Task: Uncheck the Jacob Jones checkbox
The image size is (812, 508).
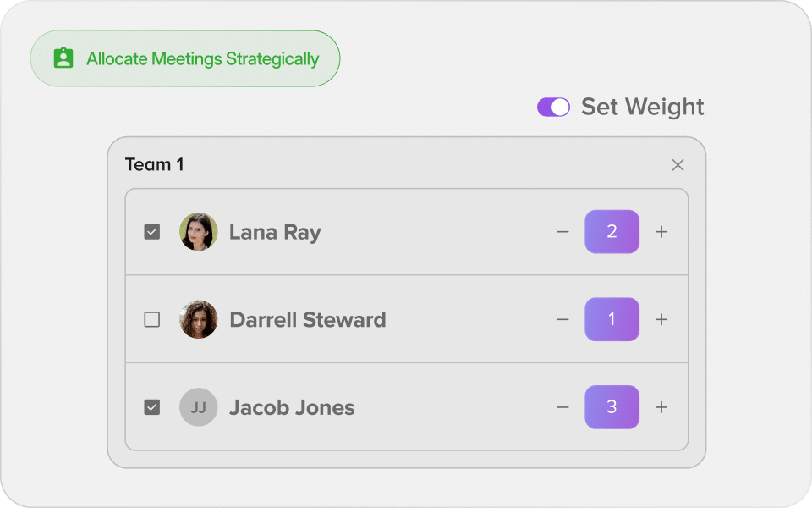Action: click(x=151, y=407)
